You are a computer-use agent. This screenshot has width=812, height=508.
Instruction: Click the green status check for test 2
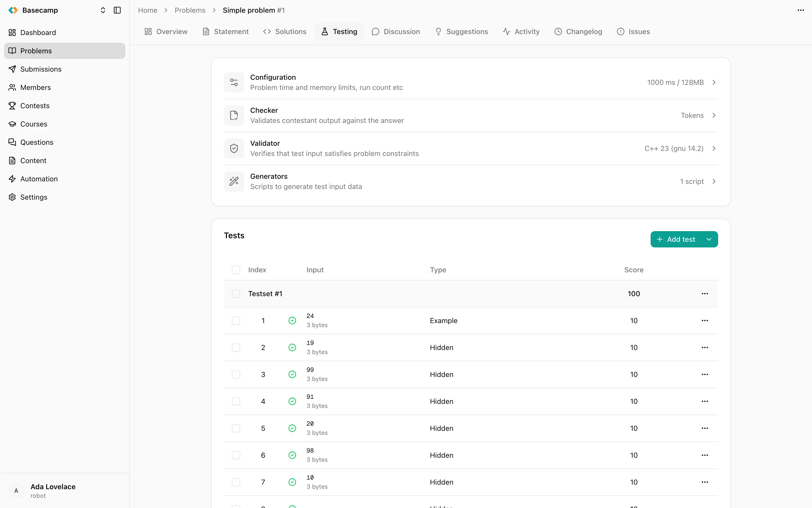point(292,347)
